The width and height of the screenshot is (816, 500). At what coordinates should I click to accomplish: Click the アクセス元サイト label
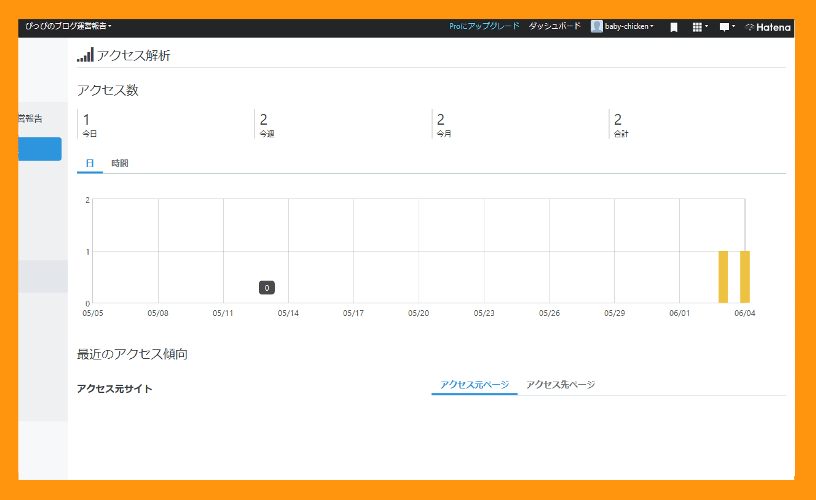tap(114, 389)
